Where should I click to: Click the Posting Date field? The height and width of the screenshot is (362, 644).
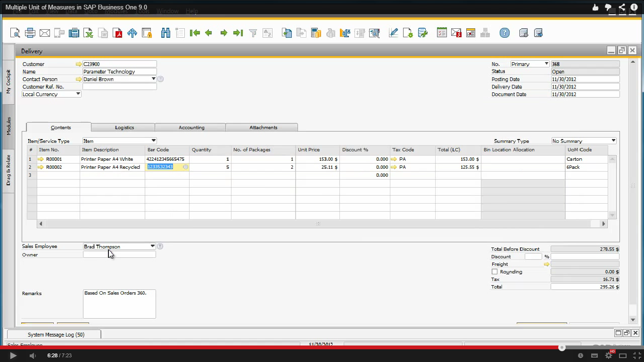586,79
